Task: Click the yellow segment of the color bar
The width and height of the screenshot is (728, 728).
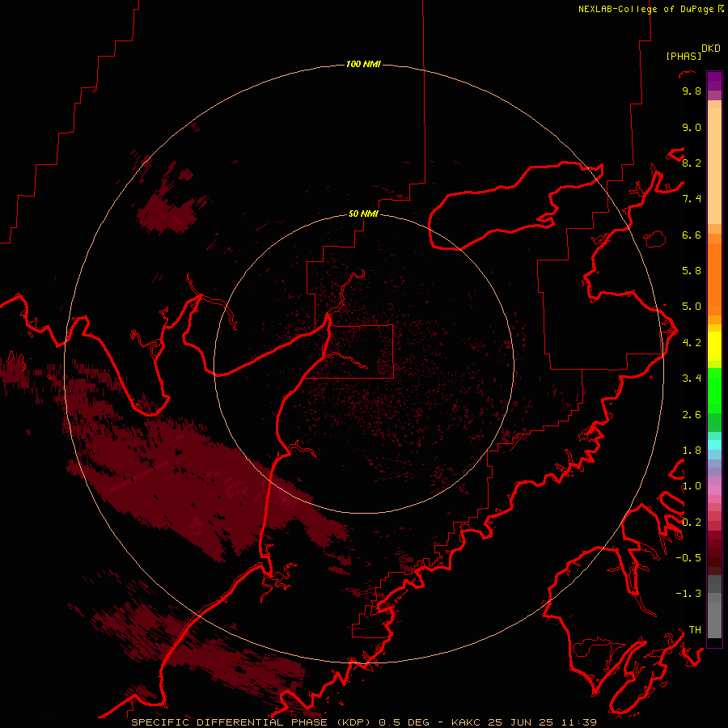Action: pyautogui.click(x=714, y=346)
